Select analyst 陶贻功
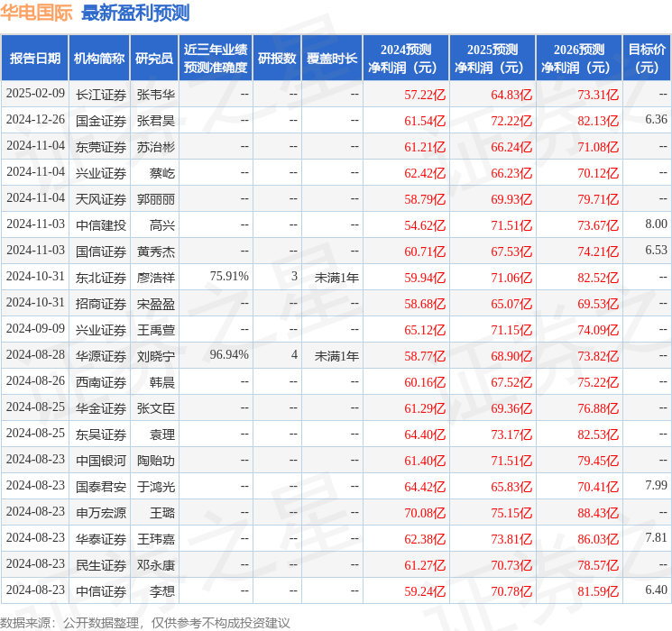 click(x=156, y=461)
